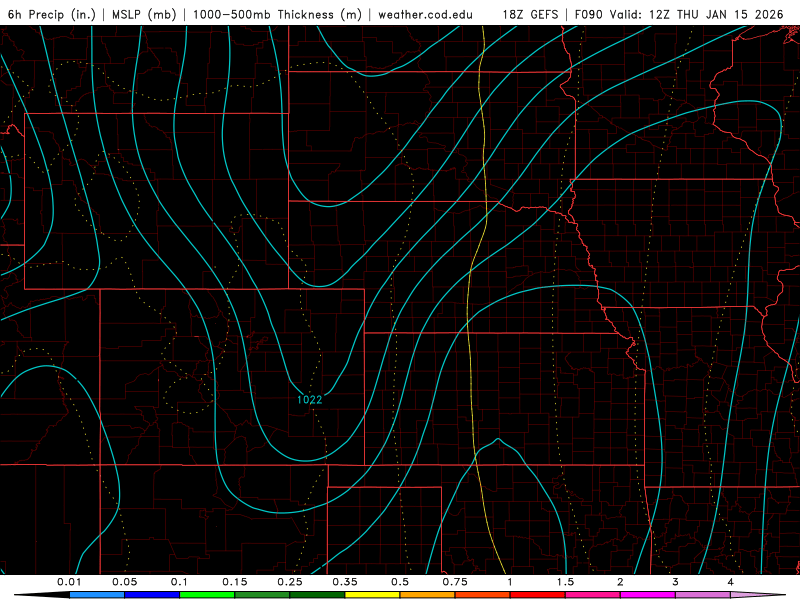Select '1000-500mb Thickness (m)' header text
Screen dimensions: 800x600
[277, 14]
